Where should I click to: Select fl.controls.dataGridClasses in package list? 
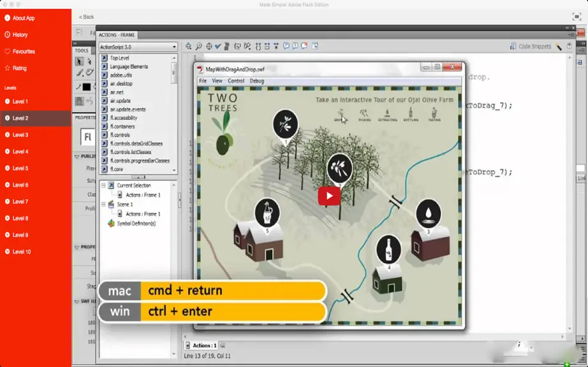(136, 143)
